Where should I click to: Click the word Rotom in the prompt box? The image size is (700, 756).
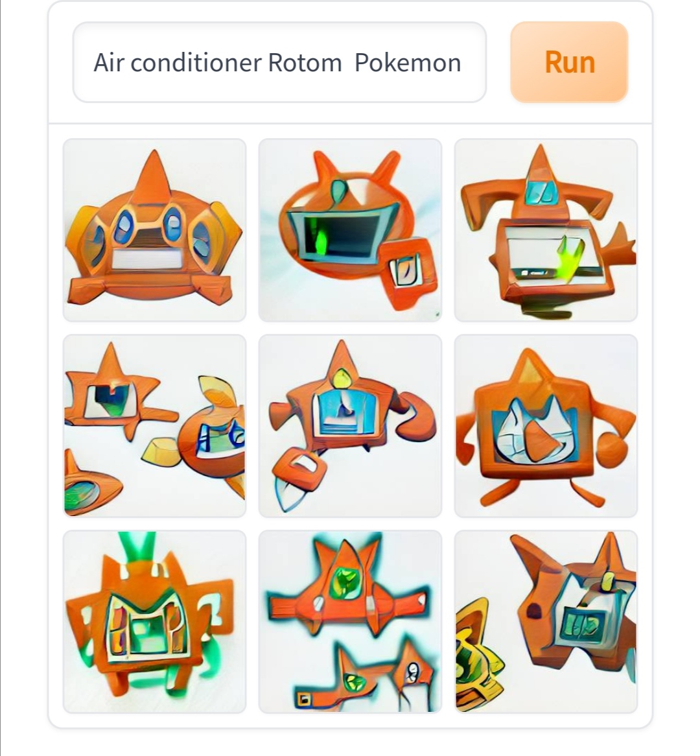pos(305,63)
